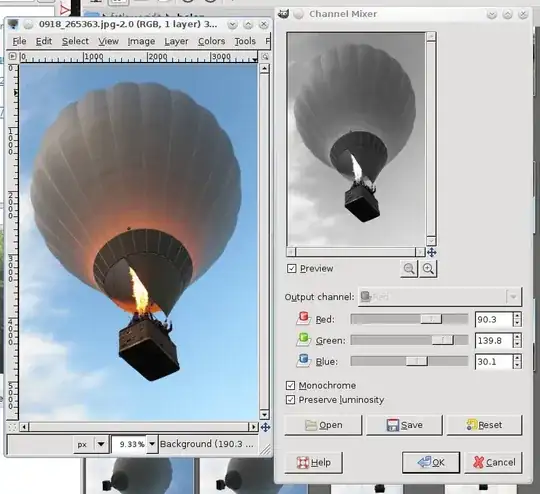Toggle the Preview checkbox
The image size is (540, 494).
(x=291, y=268)
